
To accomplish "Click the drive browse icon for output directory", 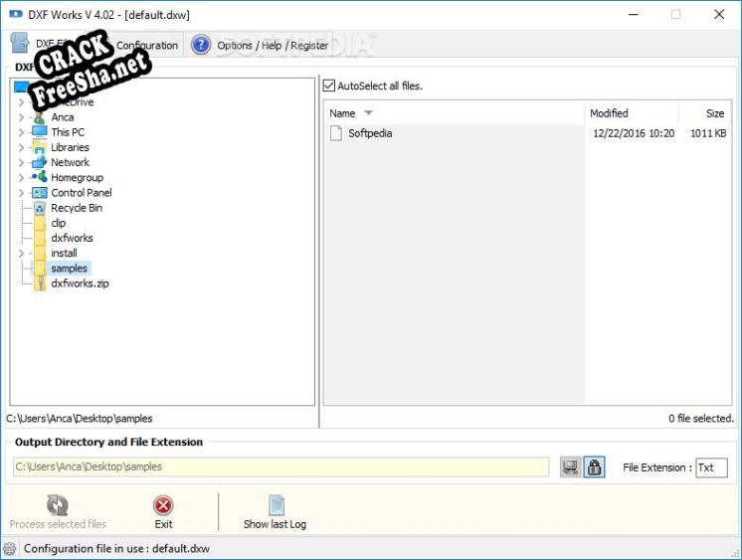I will (x=570, y=467).
